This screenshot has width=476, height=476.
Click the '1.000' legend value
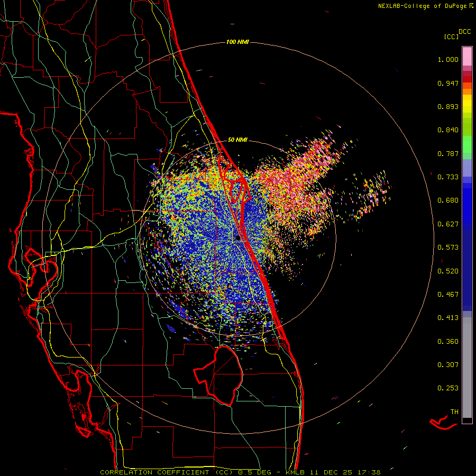pos(448,59)
